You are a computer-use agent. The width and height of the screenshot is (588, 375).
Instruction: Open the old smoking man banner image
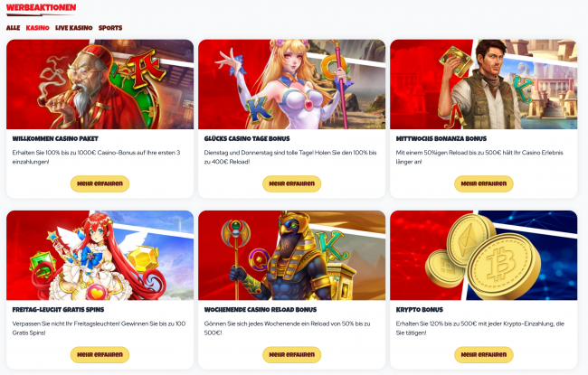[100, 84]
